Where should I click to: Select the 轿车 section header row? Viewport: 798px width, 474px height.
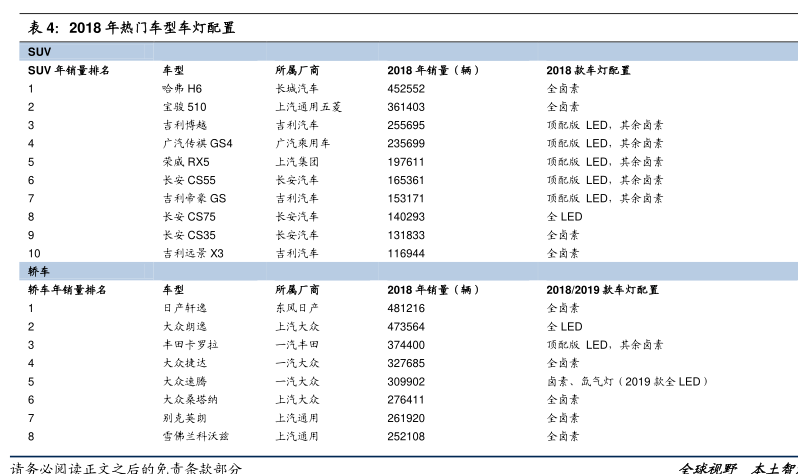click(x=400, y=271)
